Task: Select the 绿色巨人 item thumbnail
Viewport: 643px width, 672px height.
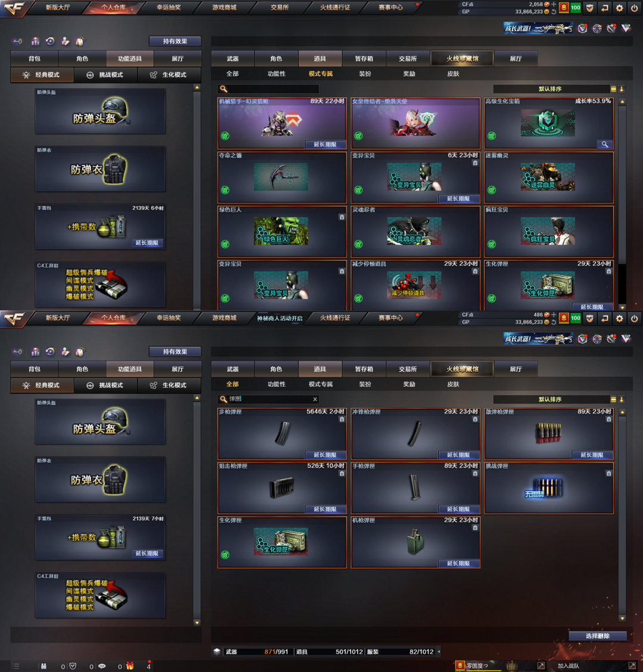Action: tap(281, 231)
